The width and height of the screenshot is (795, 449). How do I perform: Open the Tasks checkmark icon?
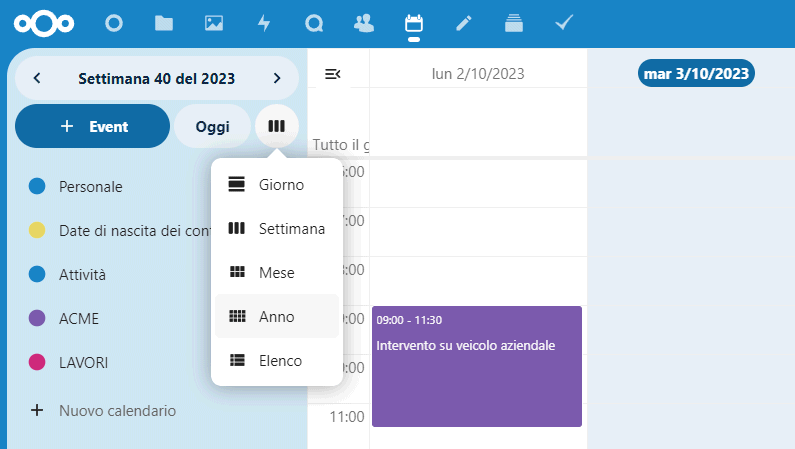[564, 23]
